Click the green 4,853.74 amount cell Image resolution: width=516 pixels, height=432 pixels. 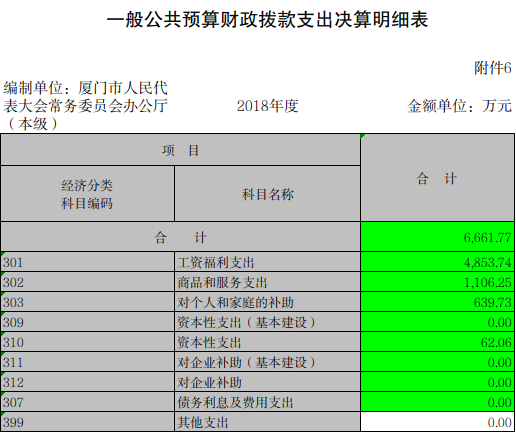click(437, 262)
